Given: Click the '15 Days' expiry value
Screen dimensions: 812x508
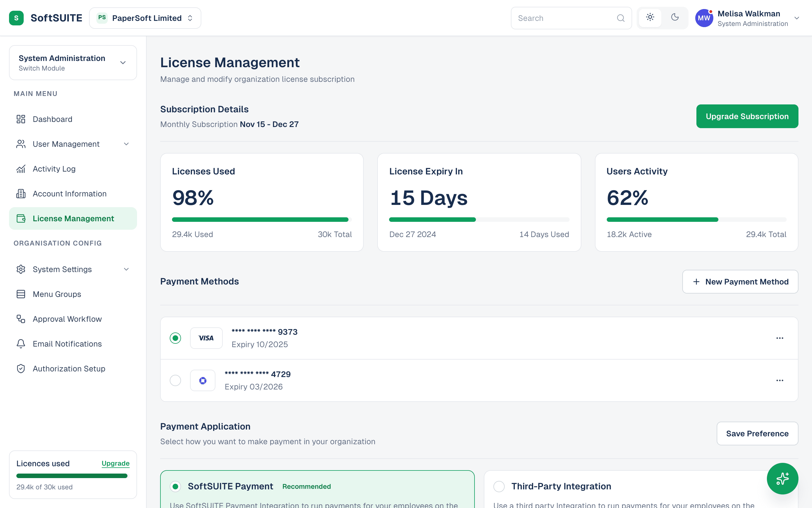Looking at the screenshot, I should pos(428,198).
